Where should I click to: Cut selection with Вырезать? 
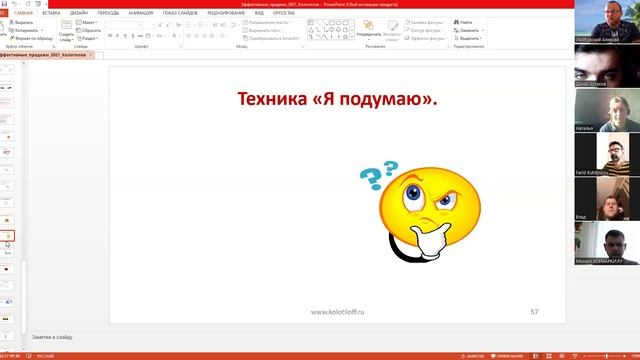pos(21,22)
